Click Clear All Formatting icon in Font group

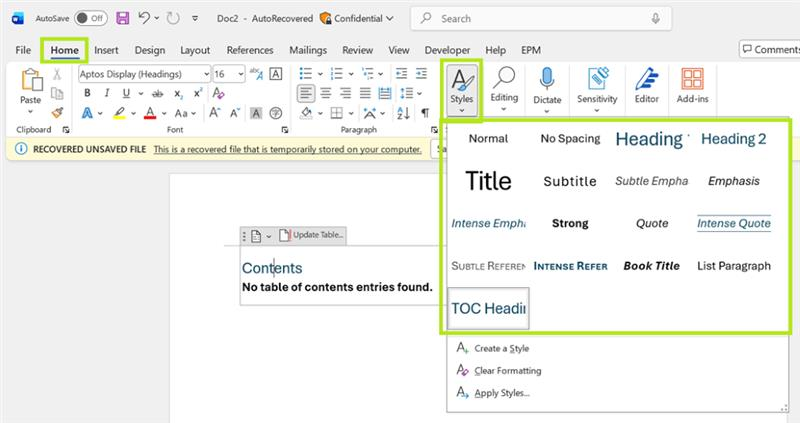218,93
